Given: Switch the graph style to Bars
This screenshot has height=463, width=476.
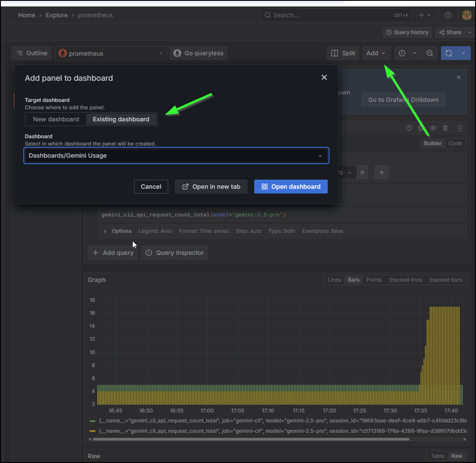Looking at the screenshot, I should (353, 280).
